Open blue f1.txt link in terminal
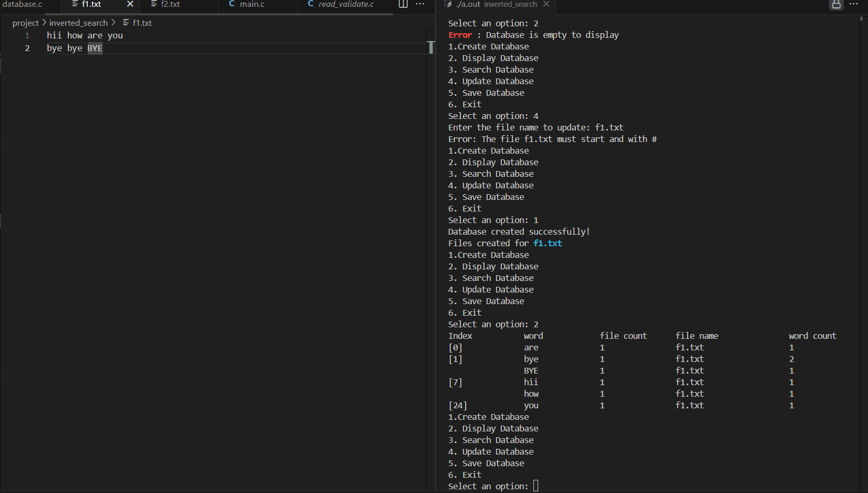868x493 pixels. click(x=548, y=243)
